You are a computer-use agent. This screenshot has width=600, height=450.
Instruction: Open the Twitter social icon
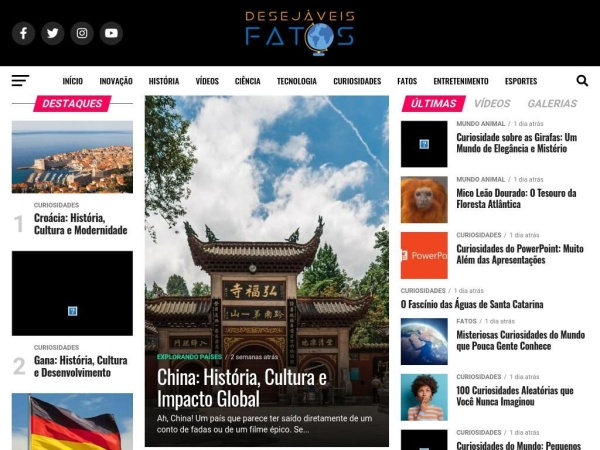[x=52, y=33]
